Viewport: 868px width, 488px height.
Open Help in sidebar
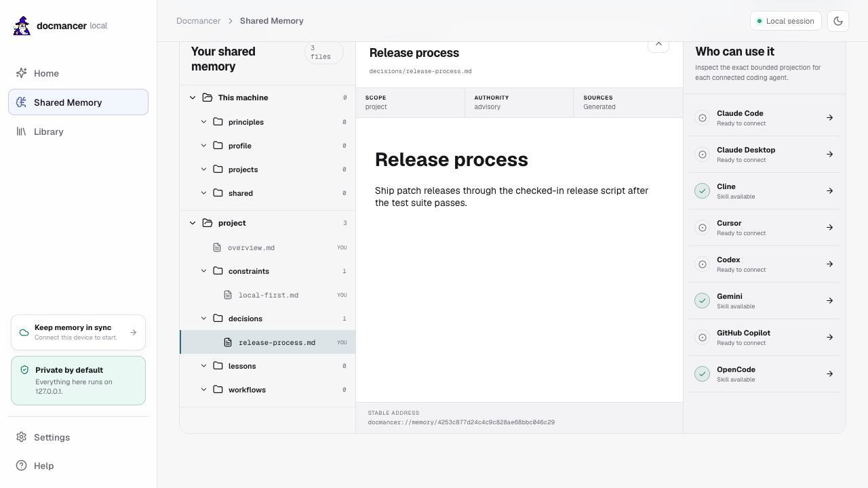point(78,466)
